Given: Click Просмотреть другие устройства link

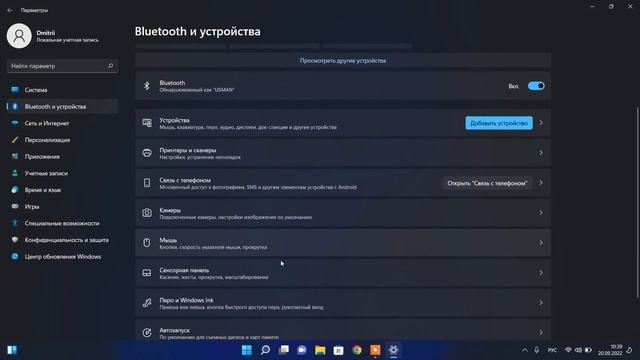Looking at the screenshot, I should pyautogui.click(x=343, y=60).
